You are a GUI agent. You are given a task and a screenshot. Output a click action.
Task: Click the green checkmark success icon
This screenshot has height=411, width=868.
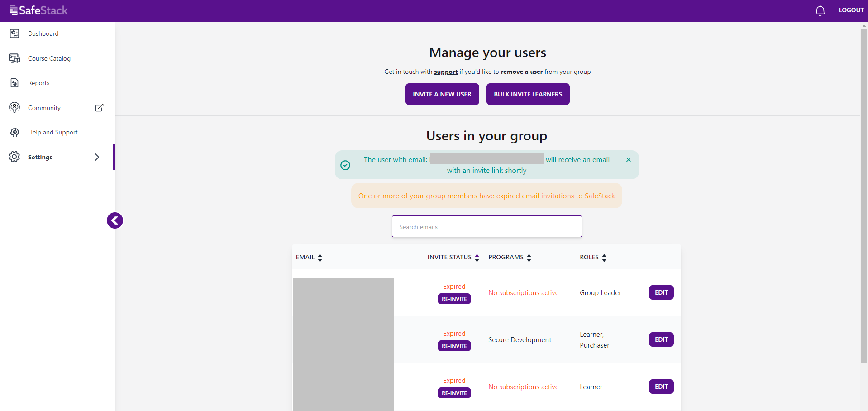click(x=345, y=165)
